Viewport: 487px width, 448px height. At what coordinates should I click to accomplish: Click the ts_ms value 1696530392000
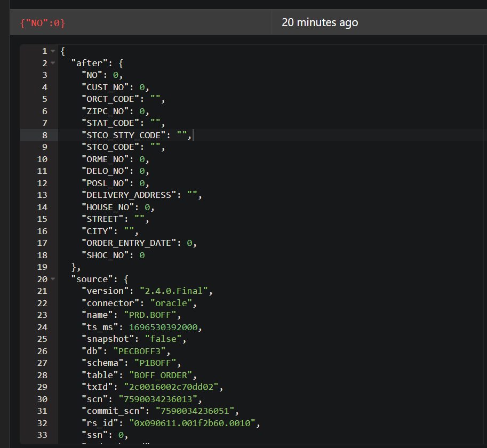165,327
